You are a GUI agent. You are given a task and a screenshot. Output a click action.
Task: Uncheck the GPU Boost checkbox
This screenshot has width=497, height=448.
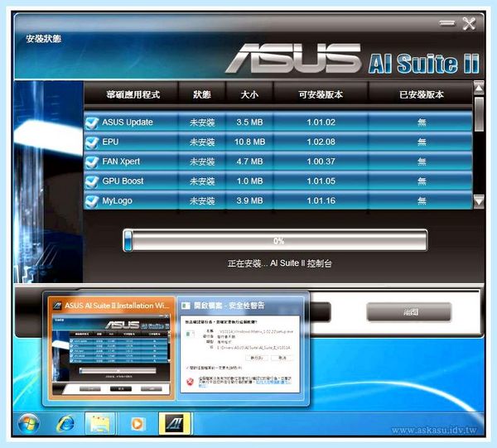pyautogui.click(x=92, y=182)
